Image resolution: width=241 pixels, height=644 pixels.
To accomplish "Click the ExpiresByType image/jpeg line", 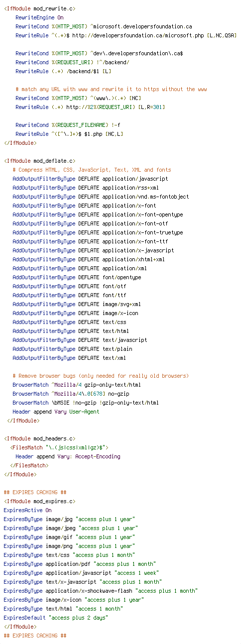I will click(71, 528).
